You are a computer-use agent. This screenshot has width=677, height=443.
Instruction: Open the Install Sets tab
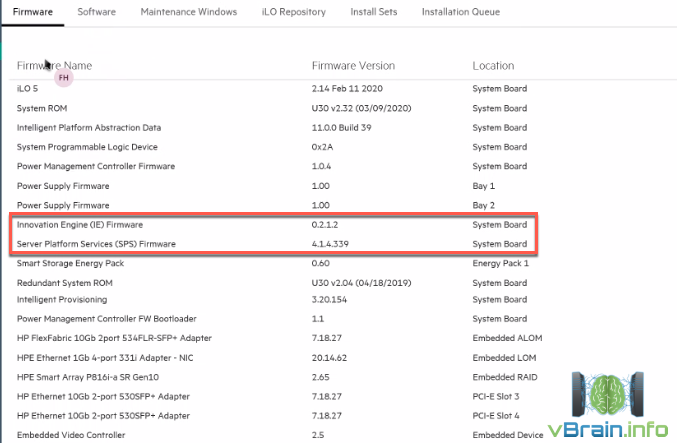click(x=374, y=12)
